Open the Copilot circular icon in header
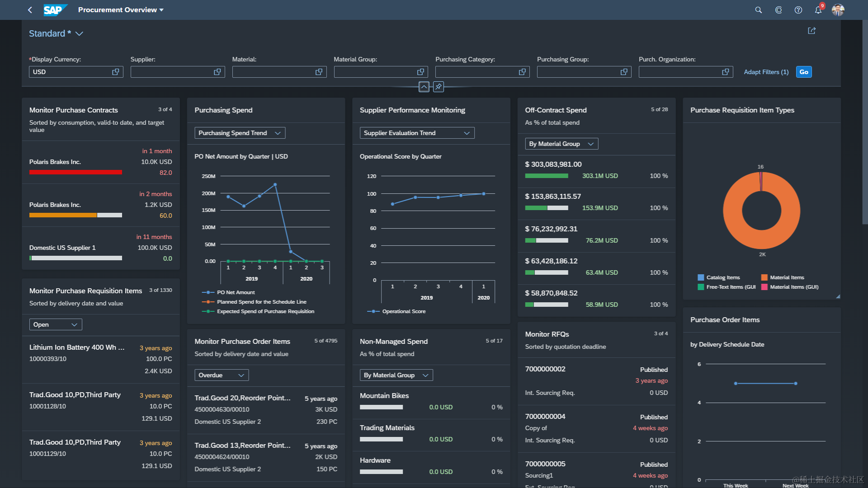 tap(778, 10)
